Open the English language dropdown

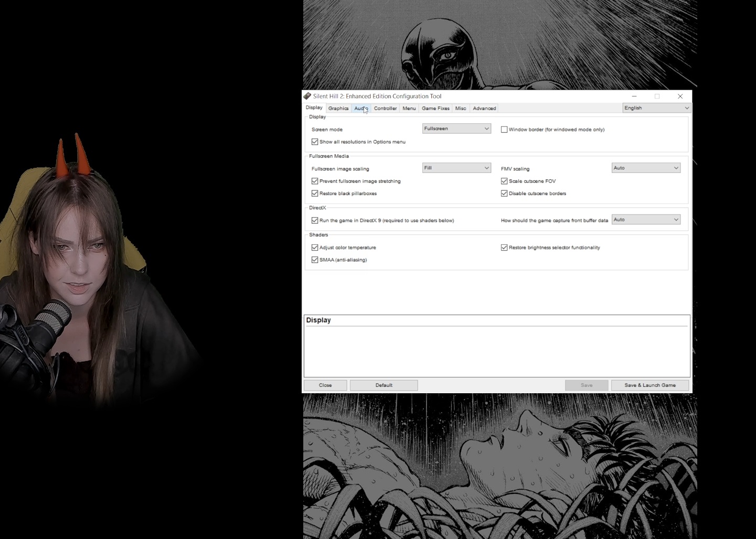(x=656, y=108)
